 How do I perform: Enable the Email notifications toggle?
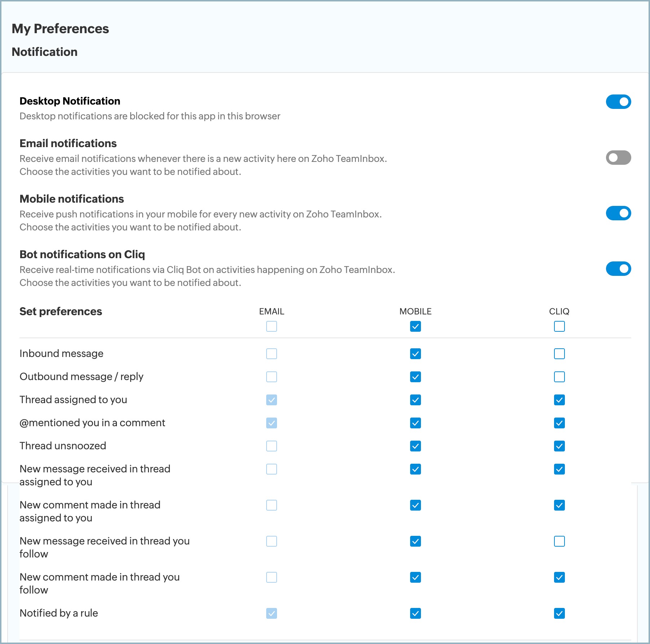[618, 158]
